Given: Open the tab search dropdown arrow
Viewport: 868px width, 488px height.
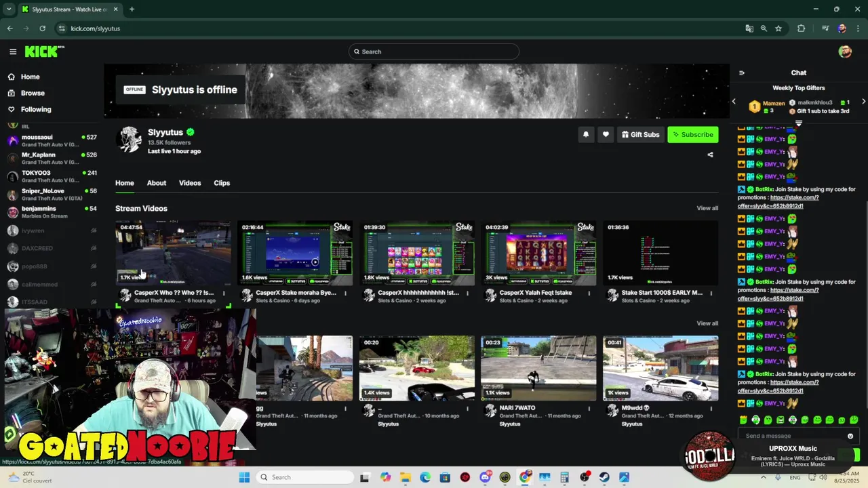Looking at the screenshot, I should pyautogui.click(x=9, y=9).
